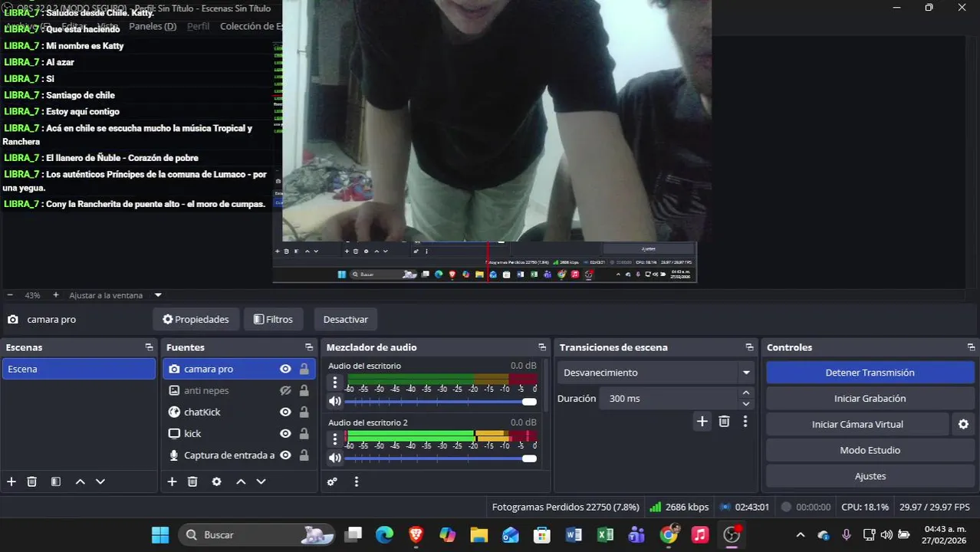Click the audio mixer vertical scrollbar
The width and height of the screenshot is (980, 552).
tap(545, 386)
